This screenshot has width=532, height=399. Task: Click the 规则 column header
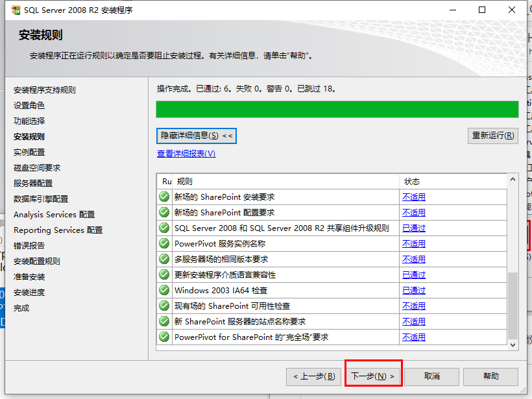[285, 182]
